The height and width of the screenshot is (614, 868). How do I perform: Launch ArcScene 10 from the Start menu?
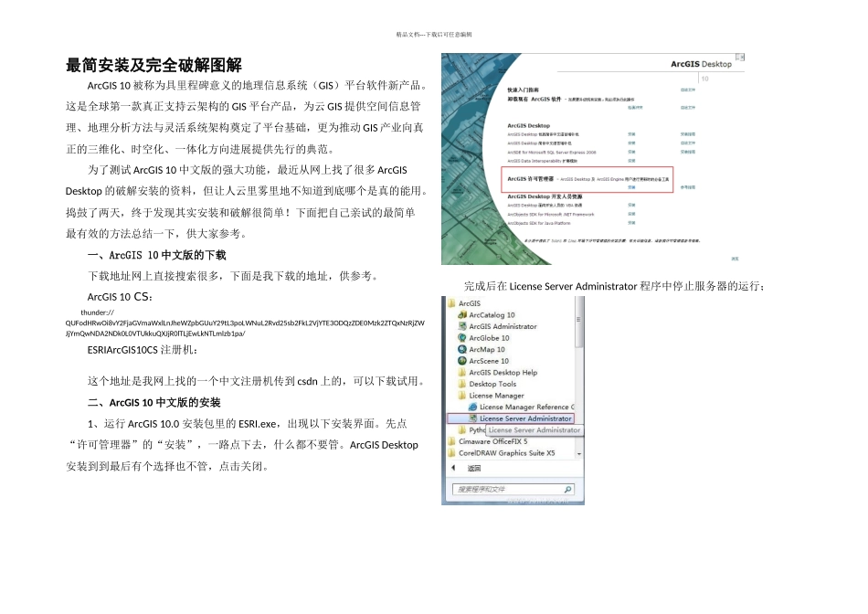point(484,361)
